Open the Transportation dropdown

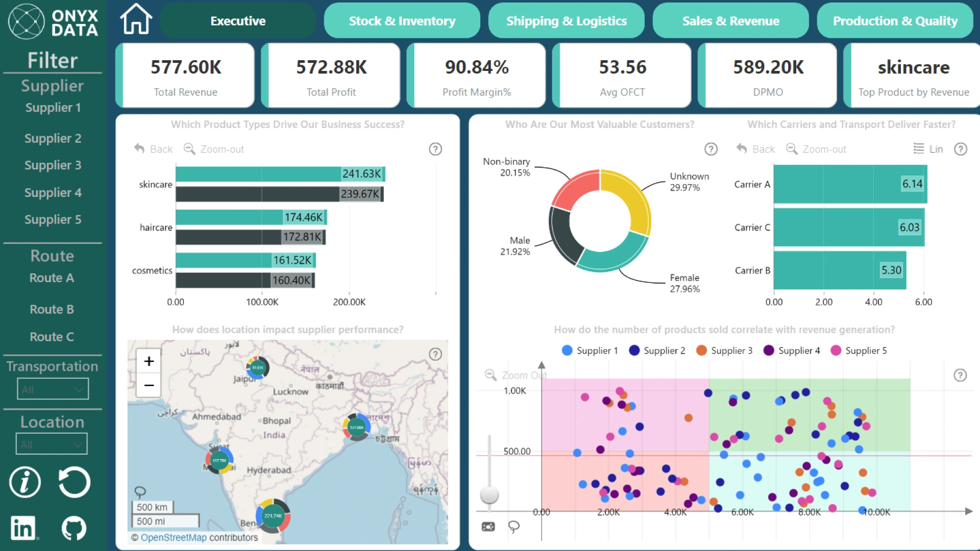pos(53,389)
